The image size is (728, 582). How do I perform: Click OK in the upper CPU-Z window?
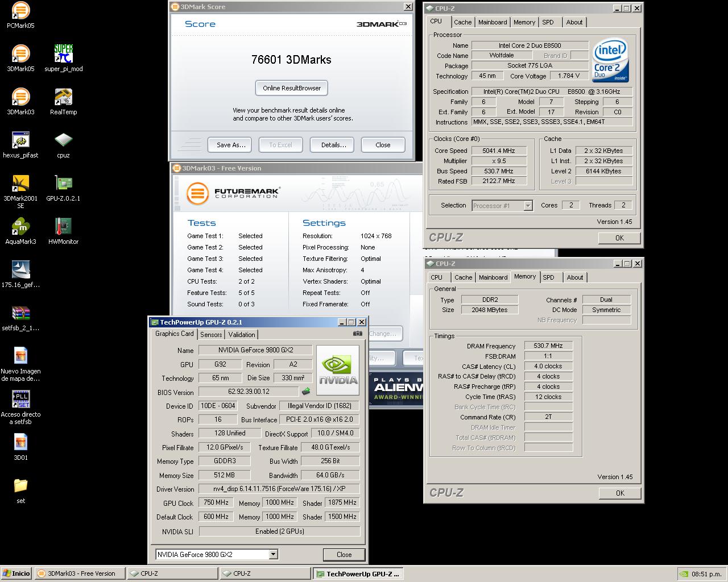[619, 238]
